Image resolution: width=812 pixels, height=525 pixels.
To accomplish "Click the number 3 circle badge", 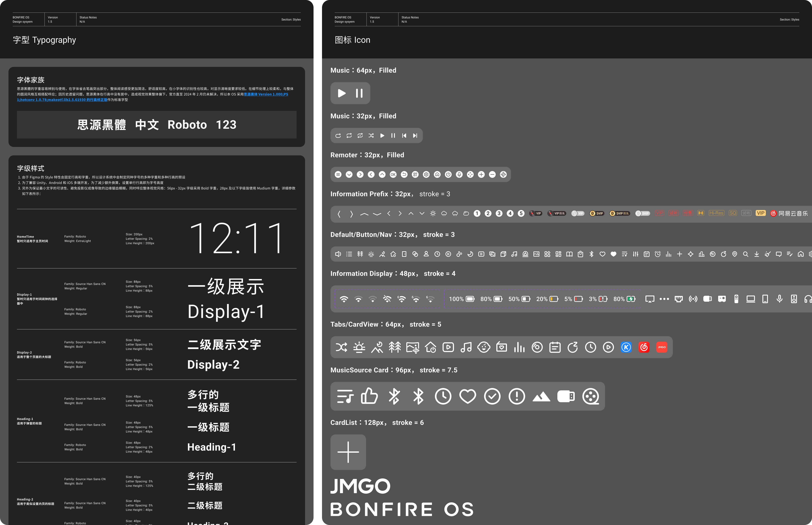I will [x=499, y=213].
